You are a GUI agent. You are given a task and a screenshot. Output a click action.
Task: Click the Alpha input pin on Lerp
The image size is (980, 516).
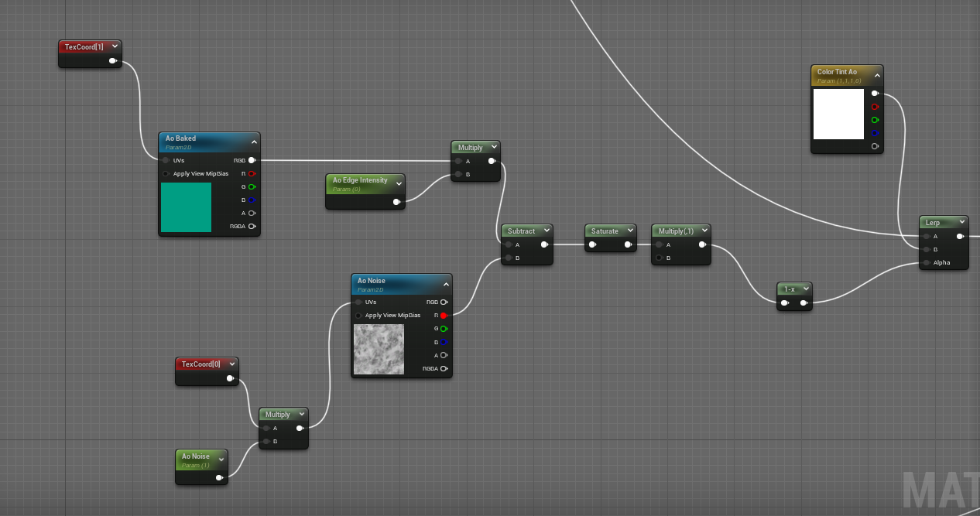(x=926, y=262)
